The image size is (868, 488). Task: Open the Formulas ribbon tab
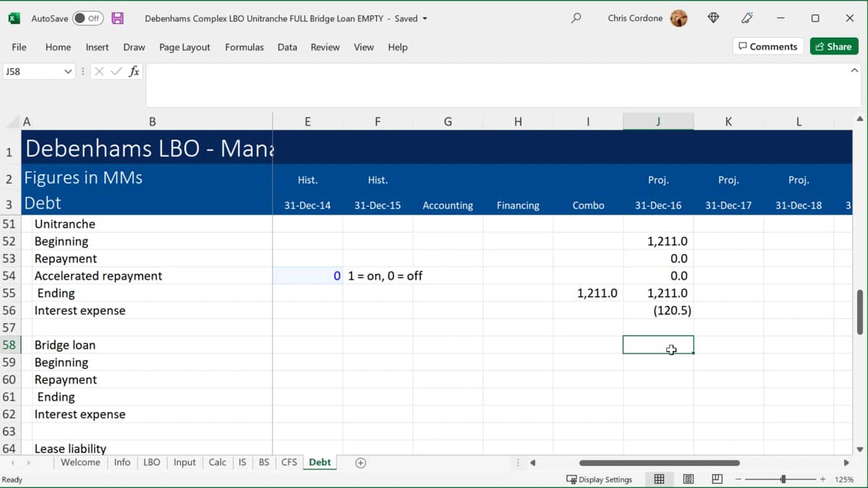tap(244, 47)
